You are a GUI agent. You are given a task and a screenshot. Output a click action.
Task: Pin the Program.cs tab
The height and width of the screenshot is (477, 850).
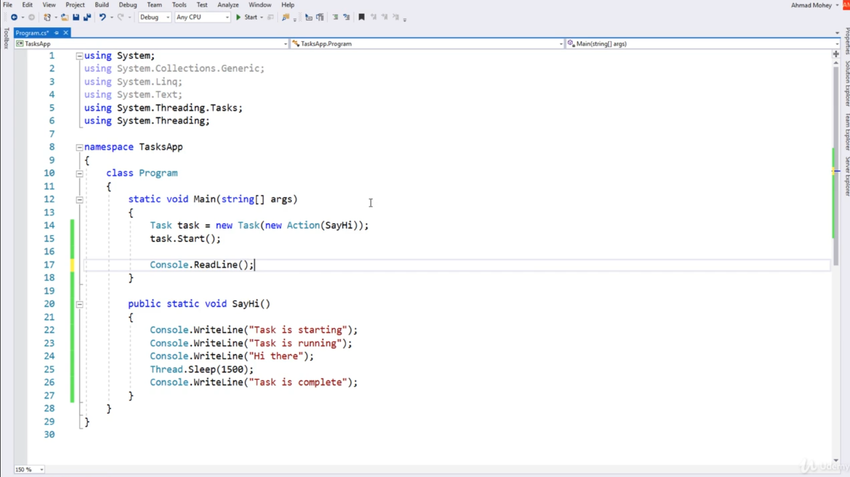[x=56, y=33]
